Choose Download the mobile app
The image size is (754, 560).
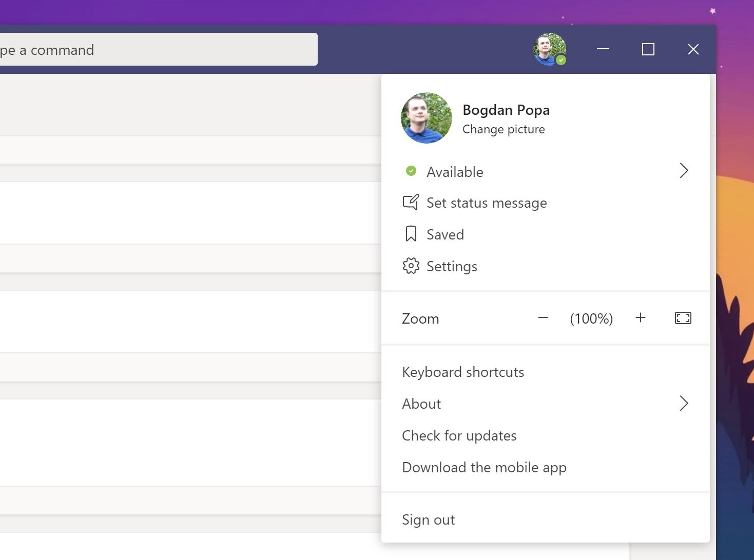coord(546,468)
